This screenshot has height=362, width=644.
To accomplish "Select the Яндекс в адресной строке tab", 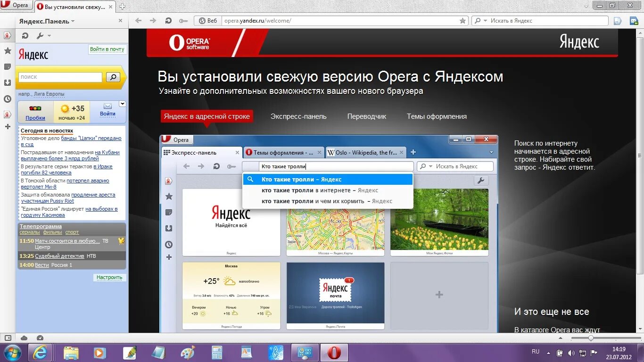I will coord(206,116).
